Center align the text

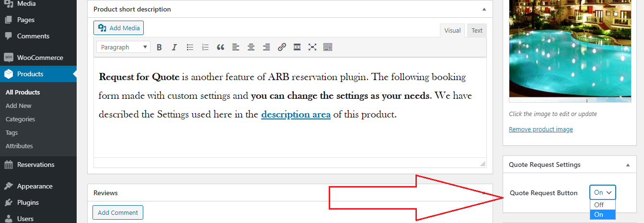point(251,47)
